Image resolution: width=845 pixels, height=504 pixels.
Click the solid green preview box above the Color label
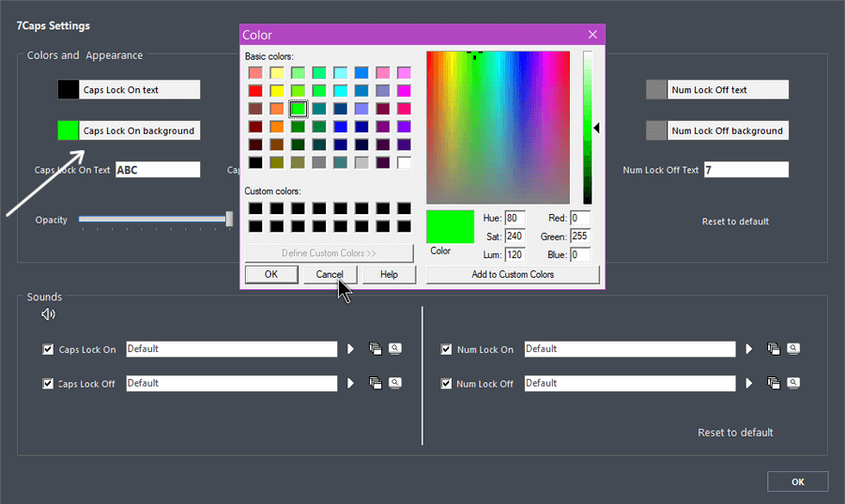click(x=450, y=227)
